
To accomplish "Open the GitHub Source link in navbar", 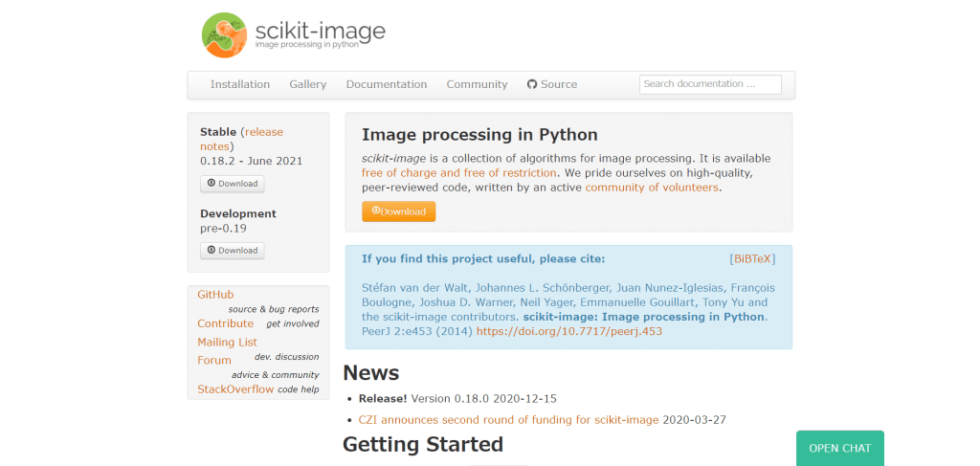I will pos(552,84).
